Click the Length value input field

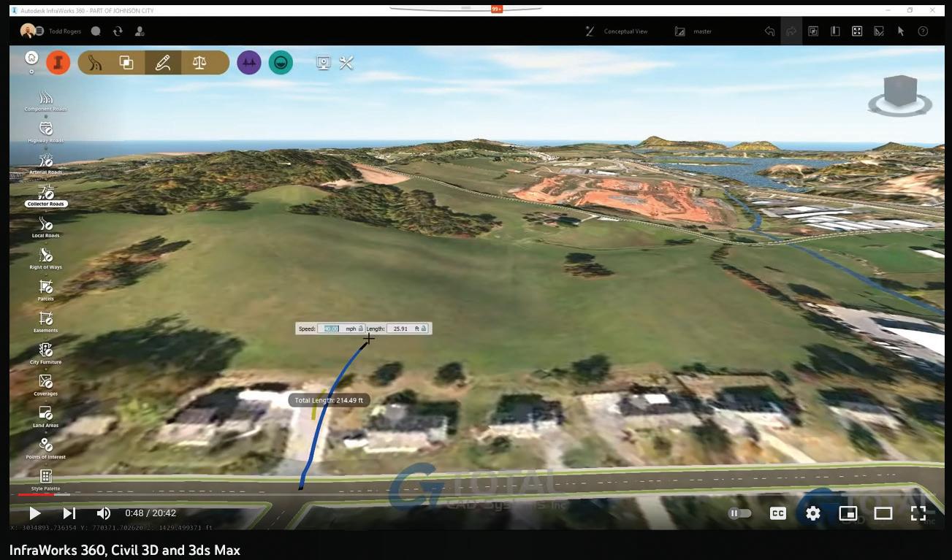400,329
